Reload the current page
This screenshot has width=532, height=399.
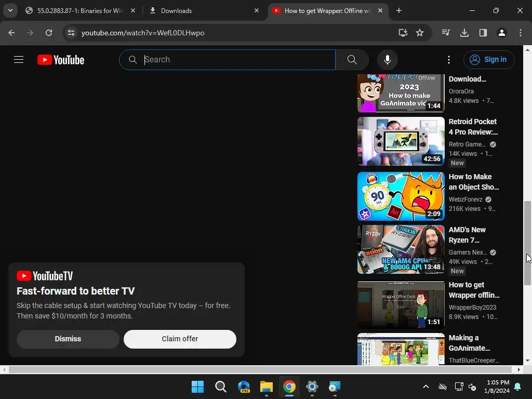pyautogui.click(x=49, y=33)
